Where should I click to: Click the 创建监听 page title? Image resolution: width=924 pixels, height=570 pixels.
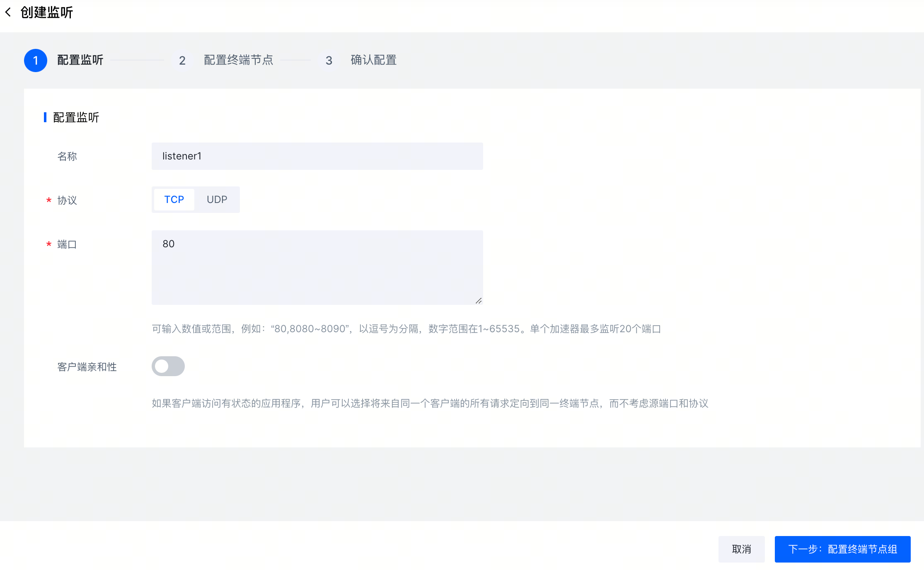tap(47, 12)
